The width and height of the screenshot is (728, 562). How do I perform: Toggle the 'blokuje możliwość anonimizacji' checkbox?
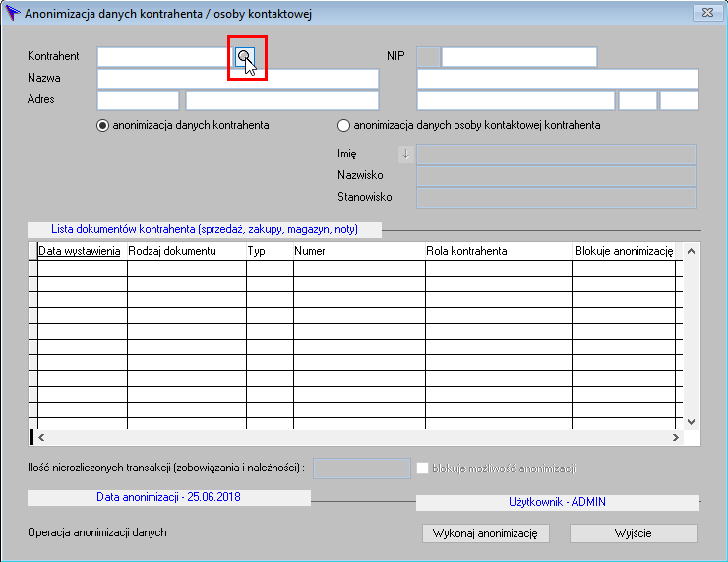[x=423, y=468]
